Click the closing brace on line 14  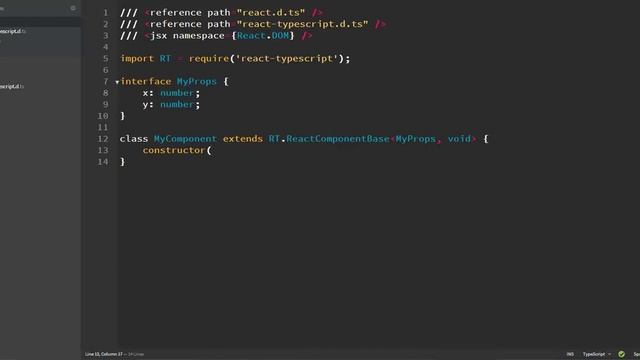[122, 162]
